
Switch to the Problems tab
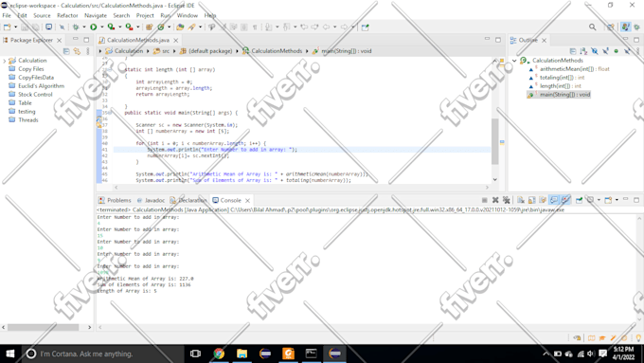[115, 200]
